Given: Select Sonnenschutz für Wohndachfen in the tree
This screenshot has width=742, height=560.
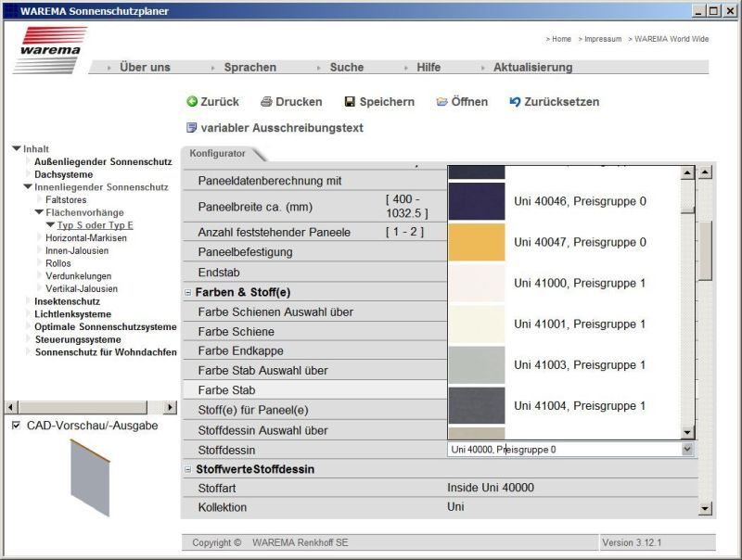Looking at the screenshot, I should coord(106,352).
